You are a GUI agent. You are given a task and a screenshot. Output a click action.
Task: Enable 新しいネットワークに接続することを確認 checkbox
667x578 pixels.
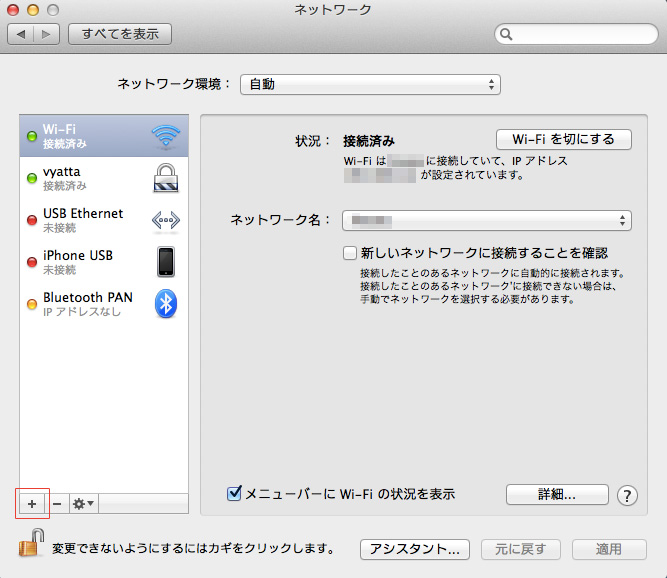[350, 253]
